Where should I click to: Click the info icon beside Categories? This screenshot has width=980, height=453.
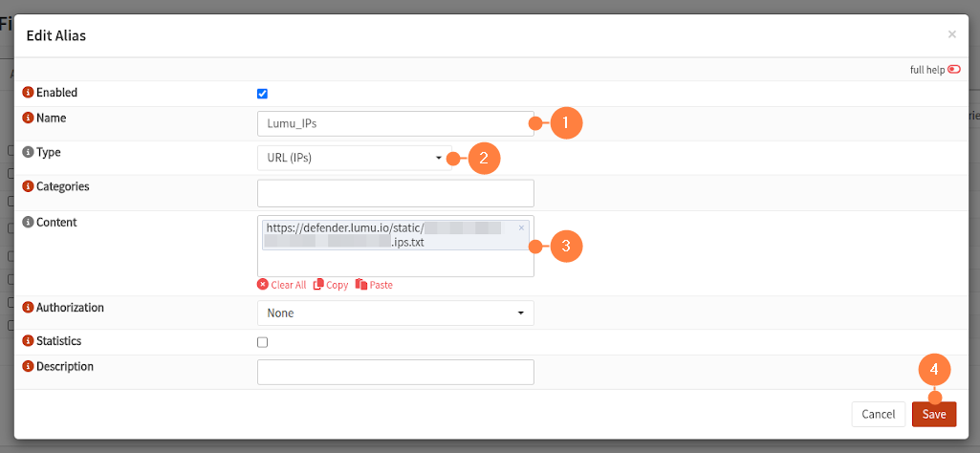pos(28,187)
